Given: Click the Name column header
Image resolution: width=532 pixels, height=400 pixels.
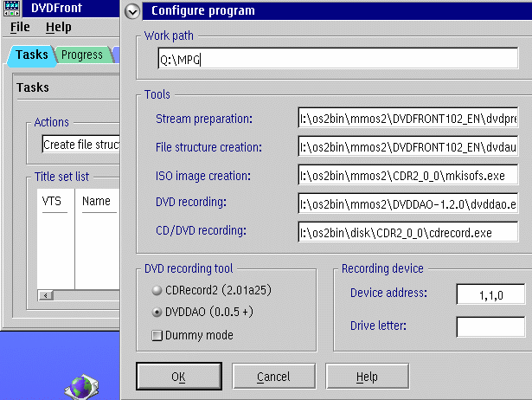Looking at the screenshot, I should pos(97,201).
